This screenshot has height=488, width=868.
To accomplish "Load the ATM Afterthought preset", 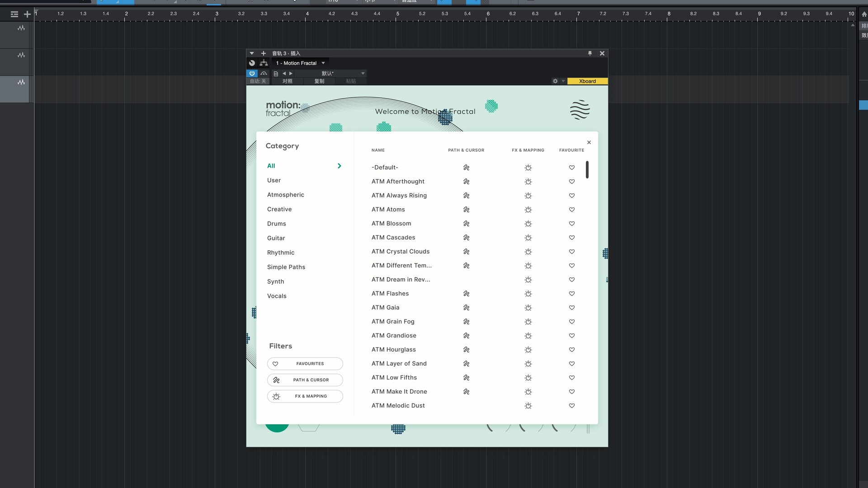I will (x=398, y=182).
